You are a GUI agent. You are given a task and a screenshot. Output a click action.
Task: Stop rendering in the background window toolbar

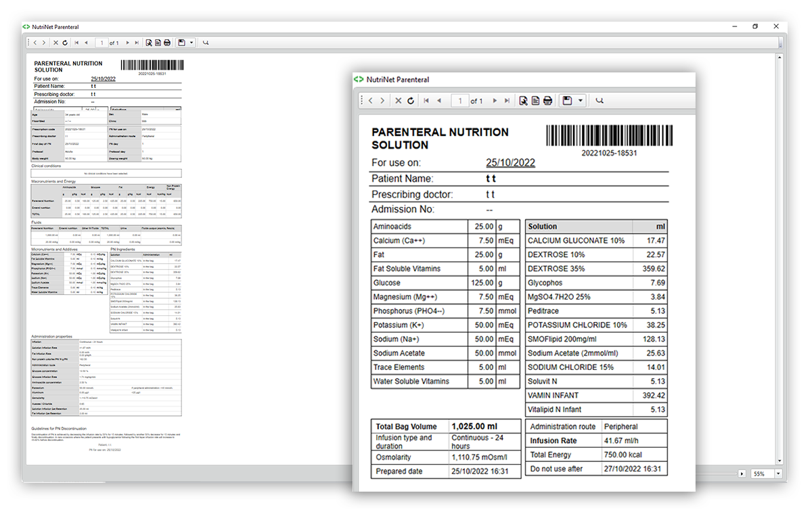(56, 43)
